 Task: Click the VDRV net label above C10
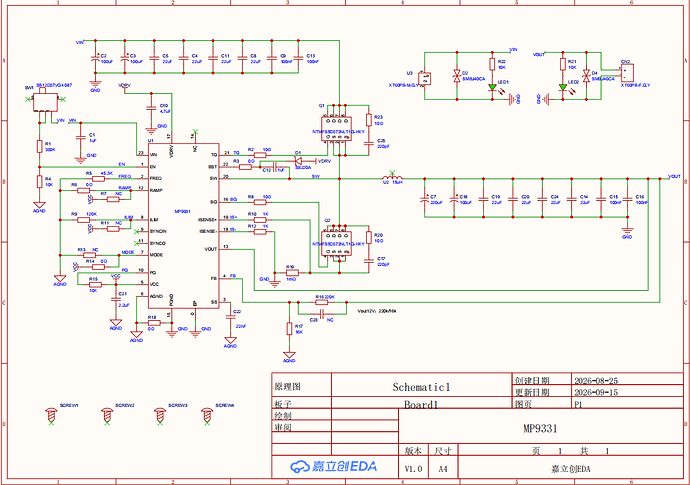point(125,85)
